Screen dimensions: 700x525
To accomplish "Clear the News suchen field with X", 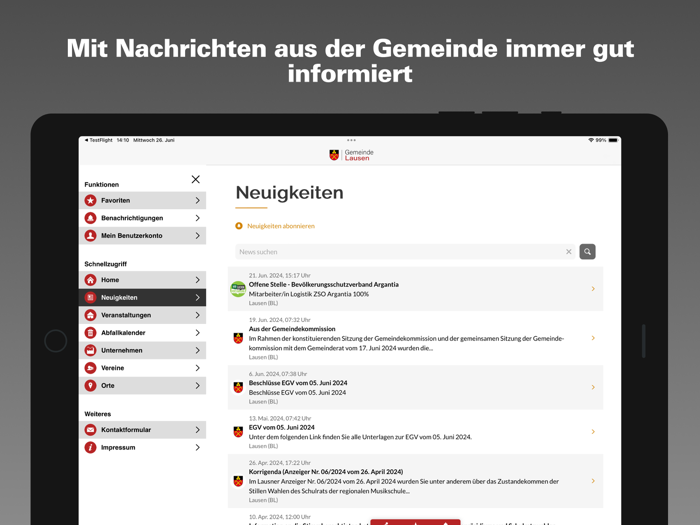I will (x=569, y=252).
